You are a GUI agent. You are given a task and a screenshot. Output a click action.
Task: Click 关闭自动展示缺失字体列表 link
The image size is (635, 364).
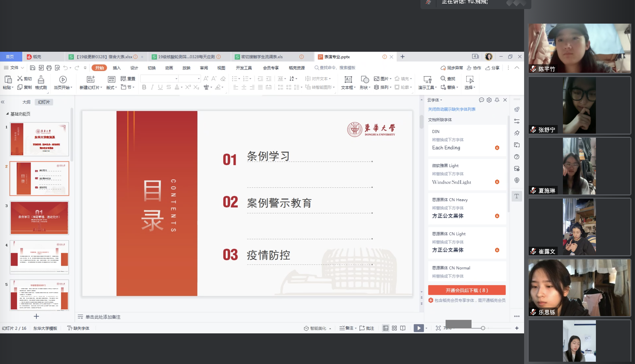pos(452,109)
